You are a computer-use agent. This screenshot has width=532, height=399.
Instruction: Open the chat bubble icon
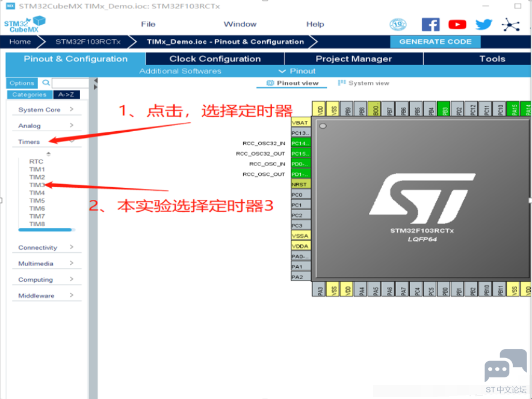pyautogui.click(x=506, y=365)
